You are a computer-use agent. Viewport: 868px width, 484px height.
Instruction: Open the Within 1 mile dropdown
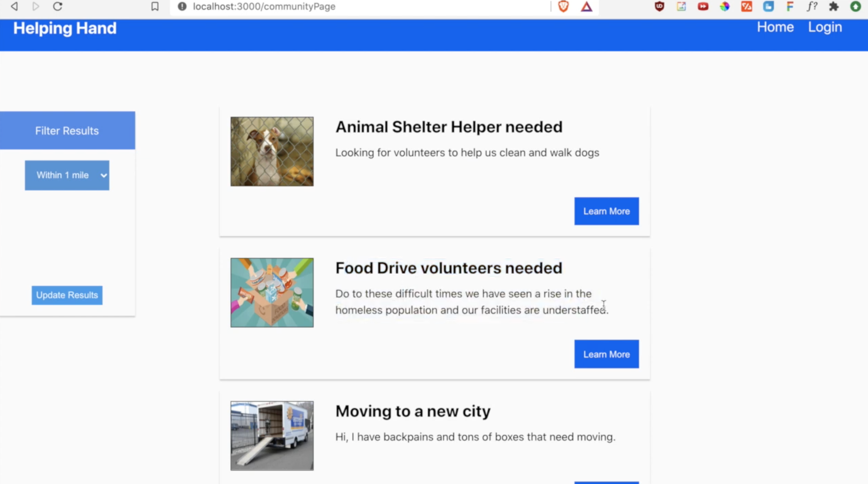67,175
